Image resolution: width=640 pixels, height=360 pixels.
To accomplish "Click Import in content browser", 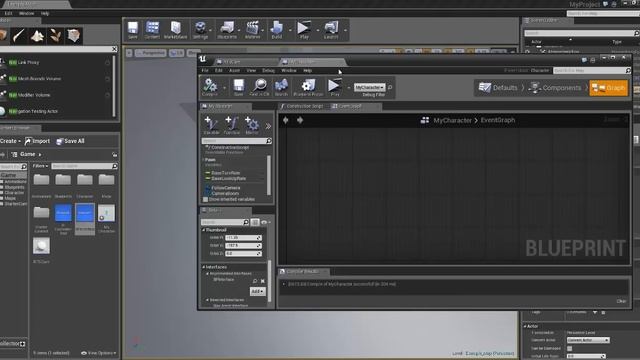I will (37, 141).
